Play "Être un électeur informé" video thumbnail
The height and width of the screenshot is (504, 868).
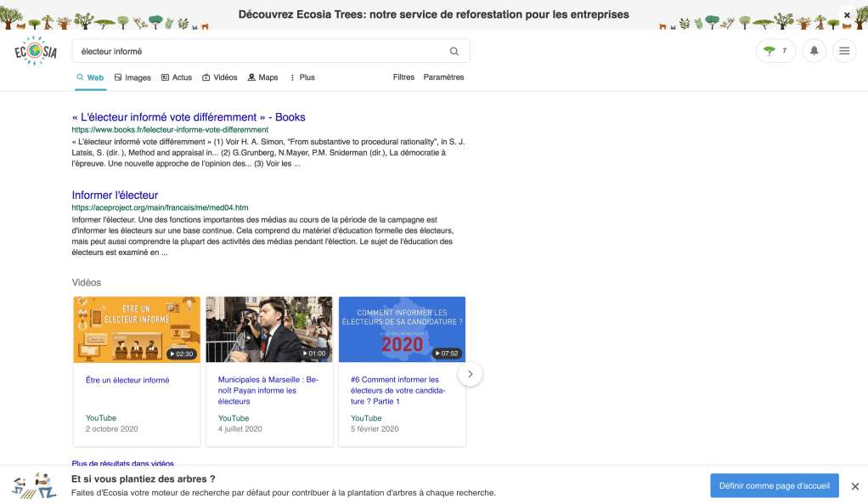tap(137, 329)
